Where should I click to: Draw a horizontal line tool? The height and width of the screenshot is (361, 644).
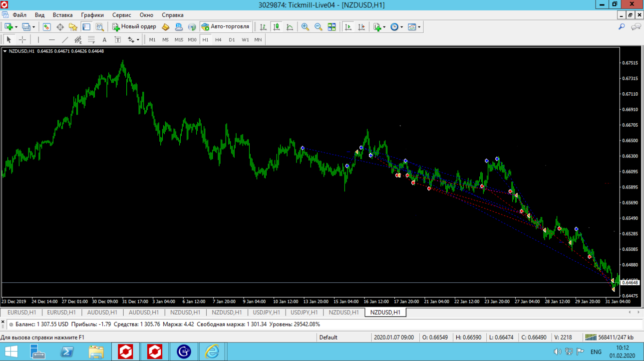pyautogui.click(x=51, y=39)
